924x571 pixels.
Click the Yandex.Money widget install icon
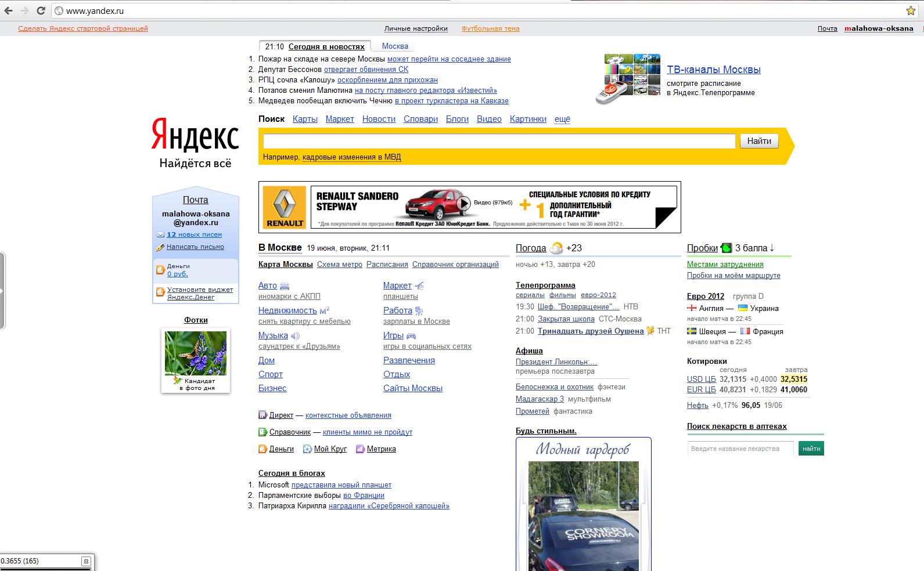[x=160, y=292]
